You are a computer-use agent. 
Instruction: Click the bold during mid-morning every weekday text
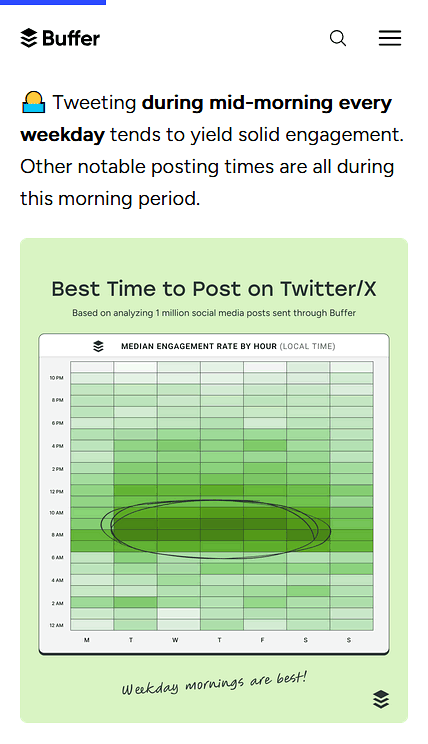[x=206, y=119]
